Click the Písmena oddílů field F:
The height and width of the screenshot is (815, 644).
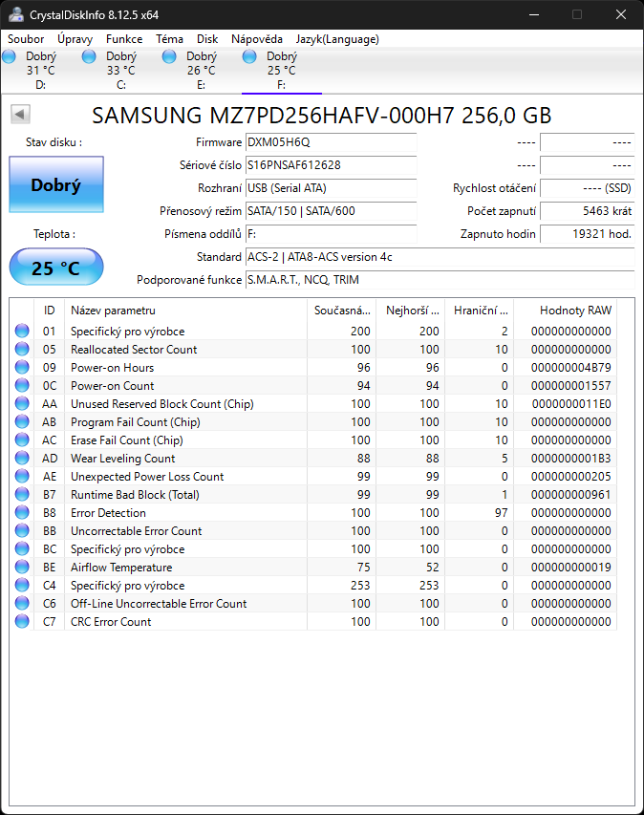(332, 234)
